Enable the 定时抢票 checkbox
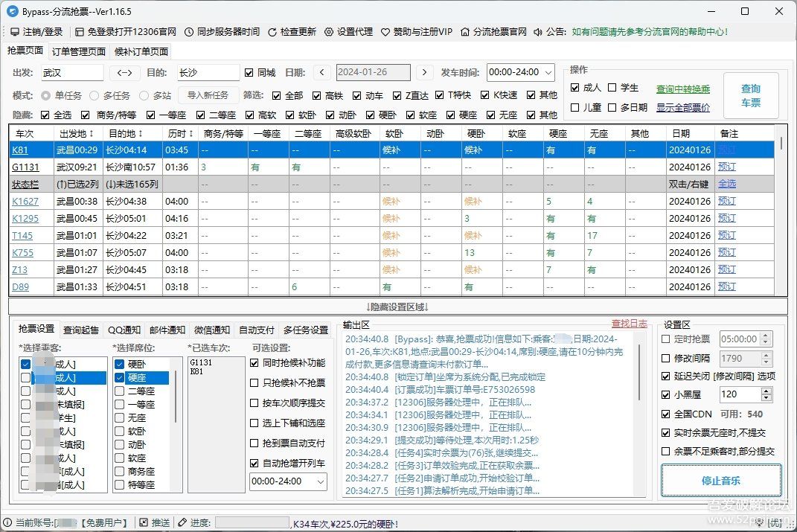797x532 pixels. [666, 339]
